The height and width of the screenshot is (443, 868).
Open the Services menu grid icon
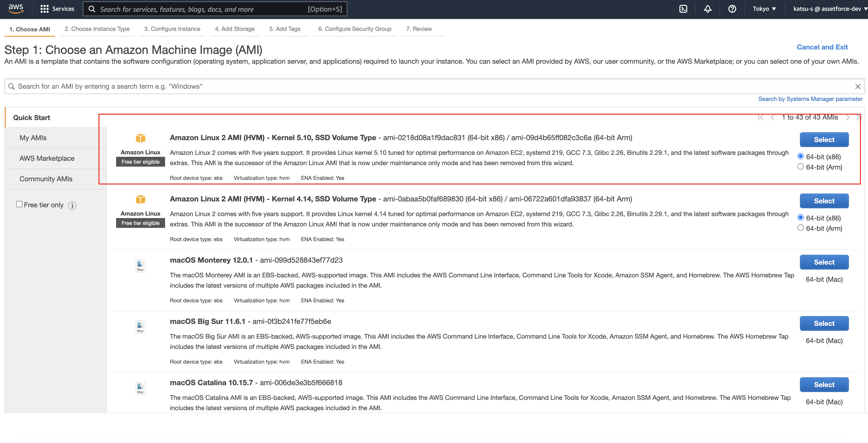point(44,8)
